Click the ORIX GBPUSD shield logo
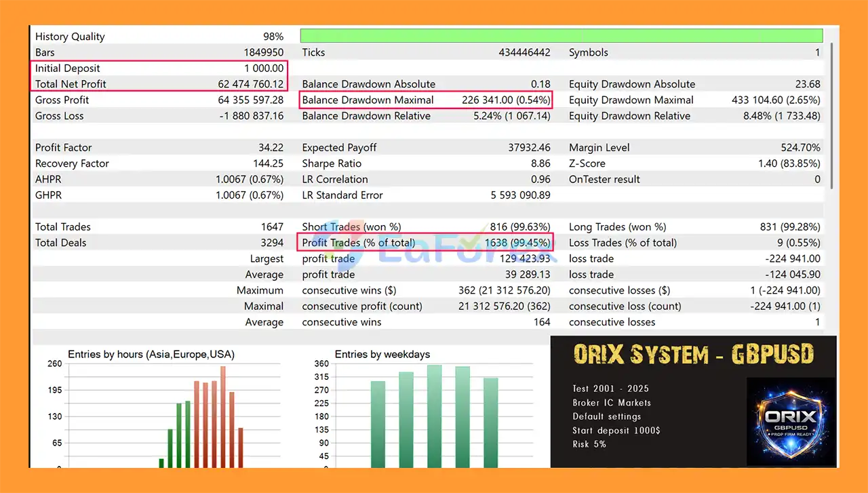The image size is (868, 493). coord(791,422)
